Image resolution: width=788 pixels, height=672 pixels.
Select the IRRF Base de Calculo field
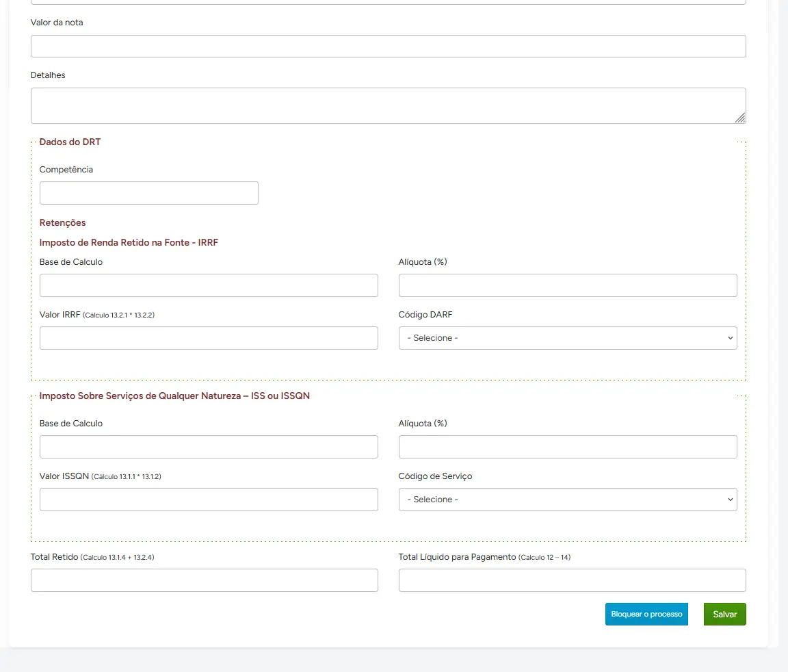click(209, 285)
